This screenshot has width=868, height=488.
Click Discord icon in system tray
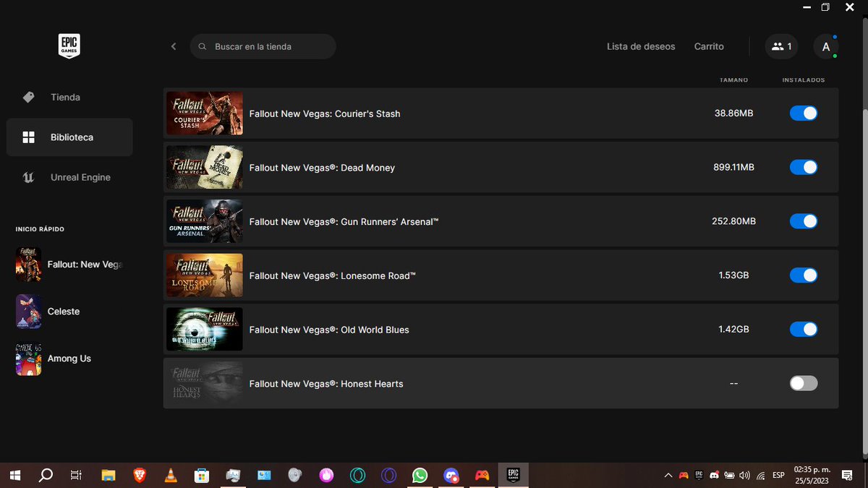(x=714, y=475)
